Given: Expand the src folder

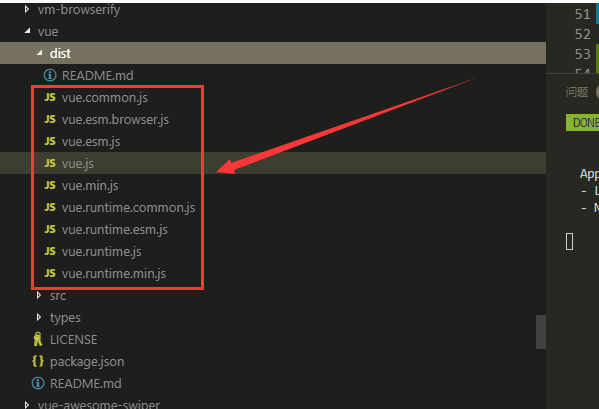Looking at the screenshot, I should point(39,295).
